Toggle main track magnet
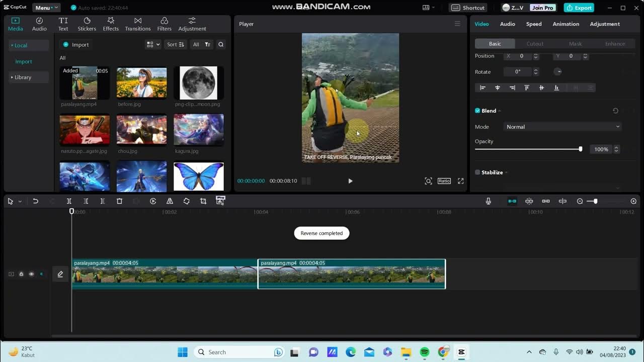Image resolution: width=644 pixels, height=362 pixels. 512,201
